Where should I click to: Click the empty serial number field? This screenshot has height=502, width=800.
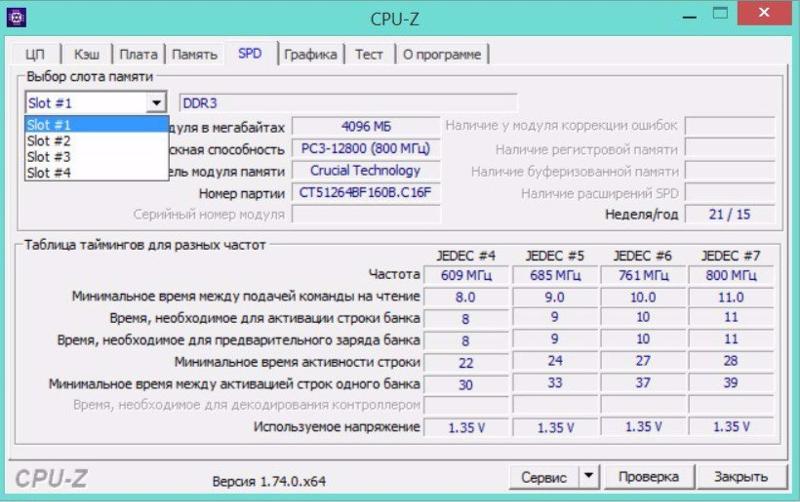[x=366, y=214]
